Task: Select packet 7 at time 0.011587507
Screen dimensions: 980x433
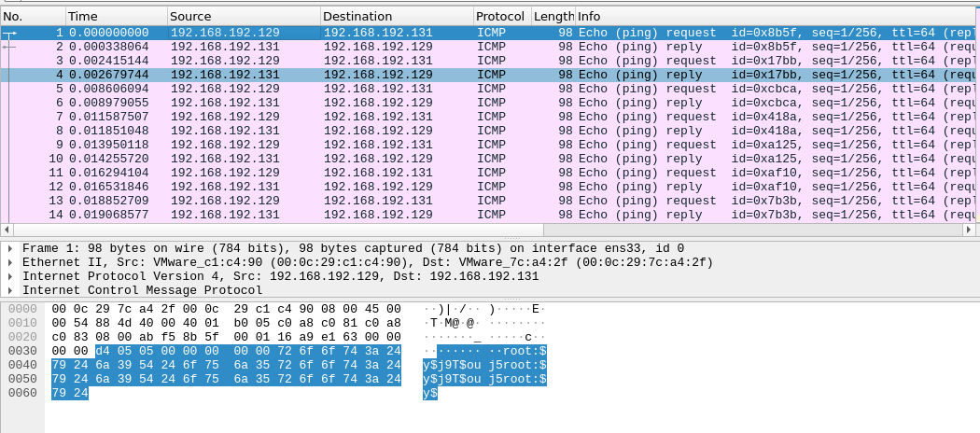Action: 373,117
